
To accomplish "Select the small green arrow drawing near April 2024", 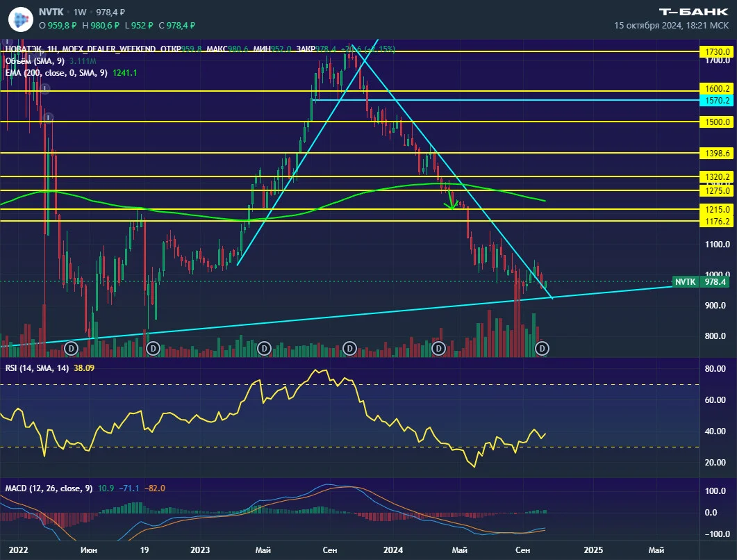I will 452,200.
